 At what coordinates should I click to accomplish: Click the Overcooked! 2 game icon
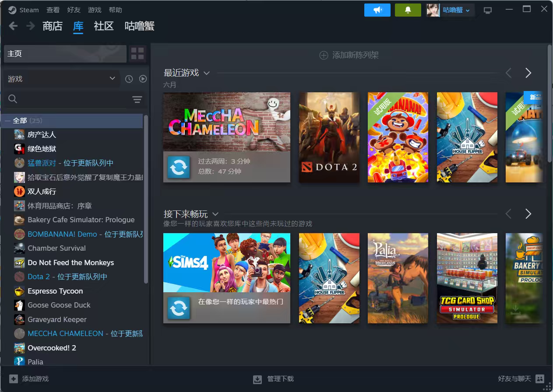19,348
